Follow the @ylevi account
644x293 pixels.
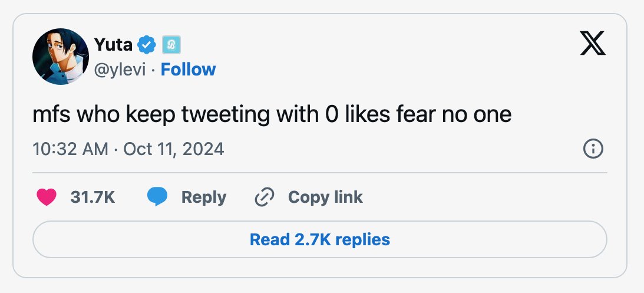click(x=188, y=70)
